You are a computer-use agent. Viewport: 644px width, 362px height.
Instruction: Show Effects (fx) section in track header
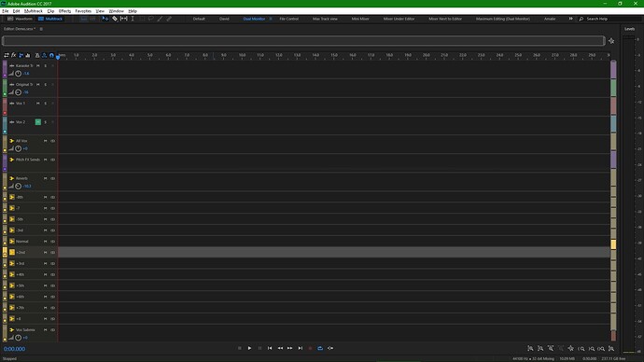[14, 55]
